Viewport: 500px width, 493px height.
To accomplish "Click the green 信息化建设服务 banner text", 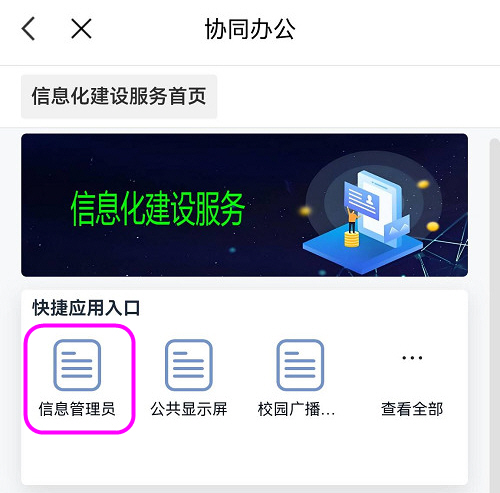I will 158,209.
